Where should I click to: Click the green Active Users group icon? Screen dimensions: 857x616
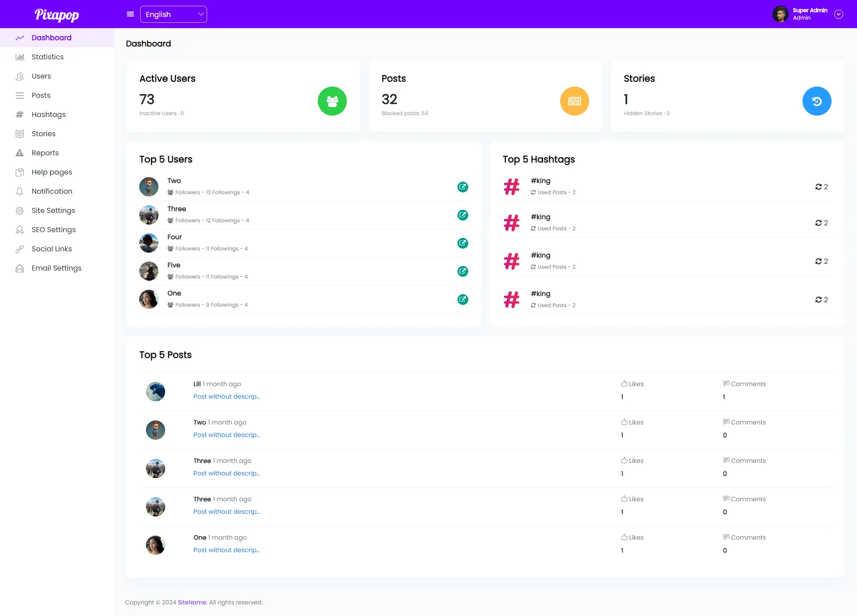click(332, 101)
